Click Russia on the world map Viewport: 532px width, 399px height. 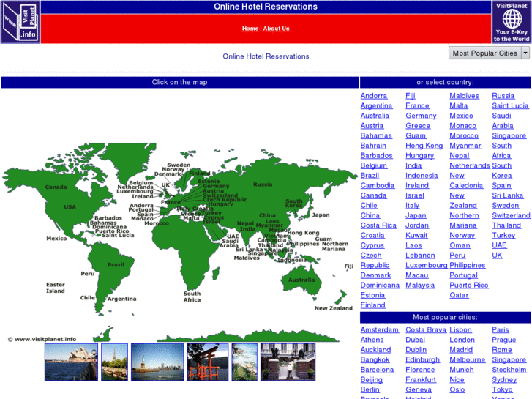(263, 184)
